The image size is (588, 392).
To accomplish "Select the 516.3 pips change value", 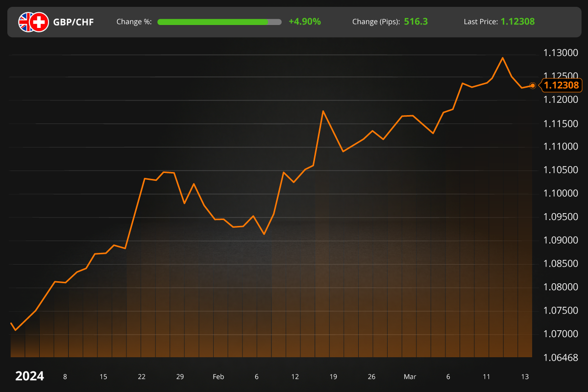I will tap(417, 22).
